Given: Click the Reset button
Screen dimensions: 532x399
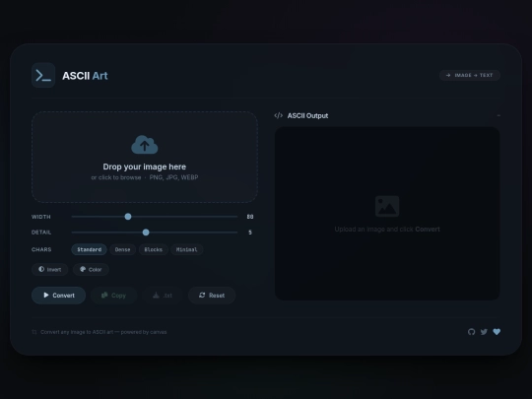Looking at the screenshot, I should click(x=212, y=296).
